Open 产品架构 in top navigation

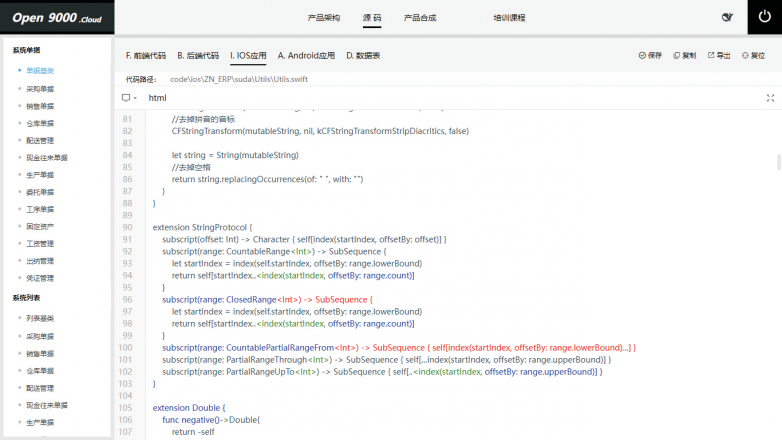click(x=323, y=18)
